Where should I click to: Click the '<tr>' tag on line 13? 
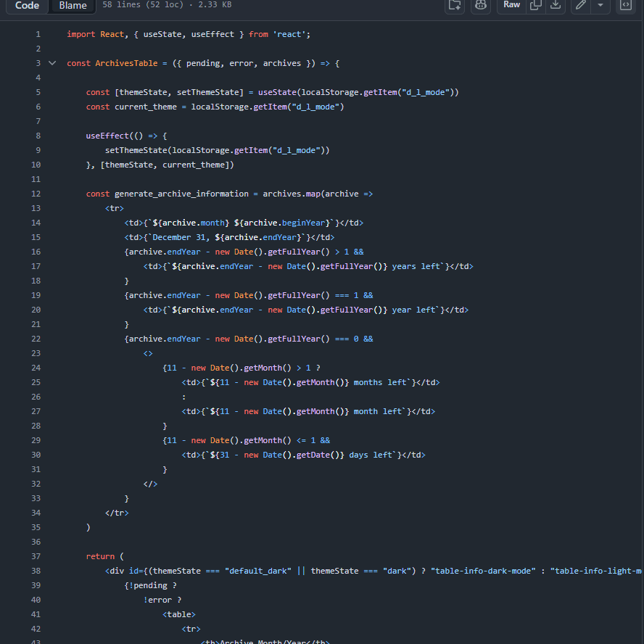[x=114, y=208]
